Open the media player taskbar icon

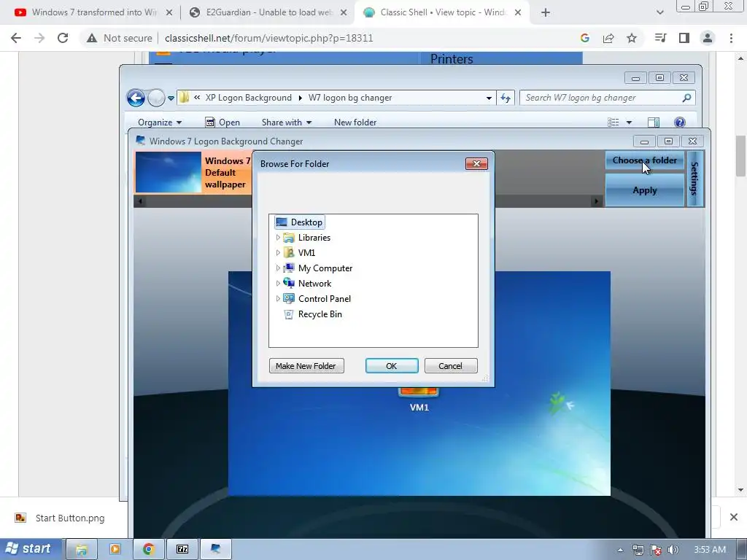click(x=115, y=550)
